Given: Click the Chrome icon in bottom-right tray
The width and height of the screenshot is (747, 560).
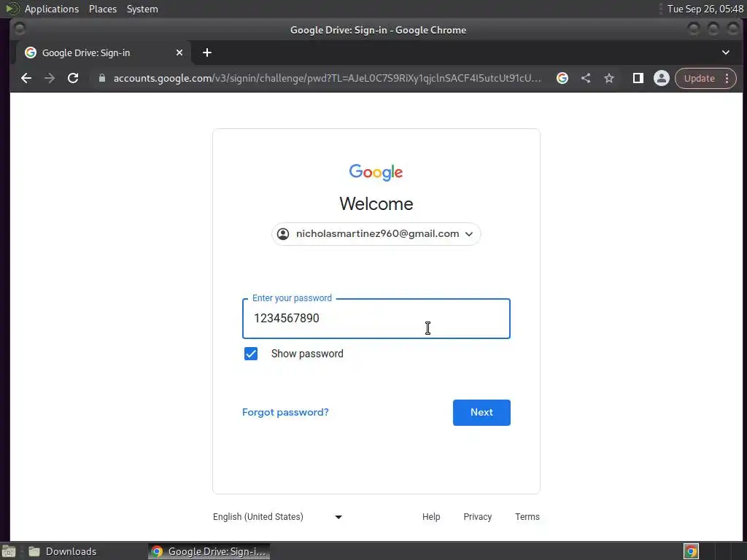Looking at the screenshot, I should click(692, 551).
